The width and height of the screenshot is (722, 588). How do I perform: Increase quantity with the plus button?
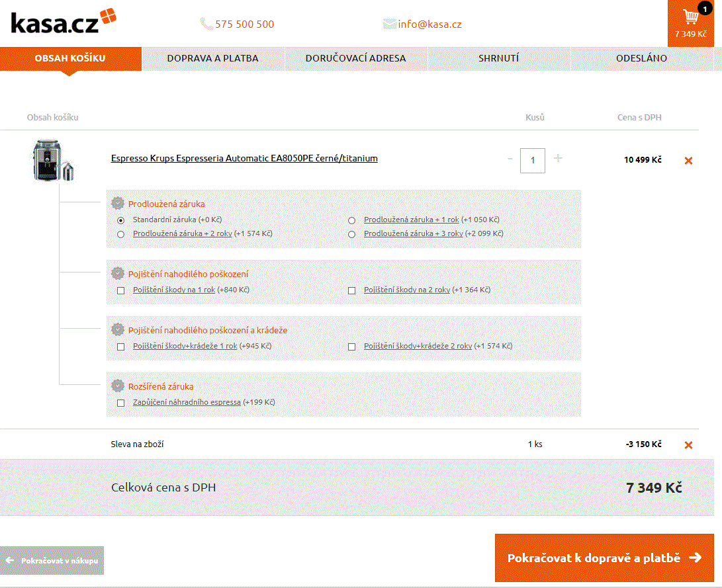coord(558,158)
